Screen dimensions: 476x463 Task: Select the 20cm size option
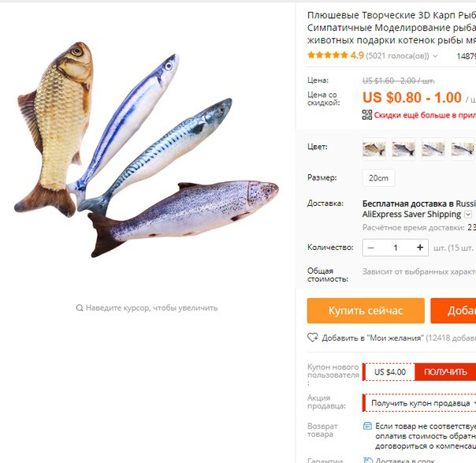[378, 177]
